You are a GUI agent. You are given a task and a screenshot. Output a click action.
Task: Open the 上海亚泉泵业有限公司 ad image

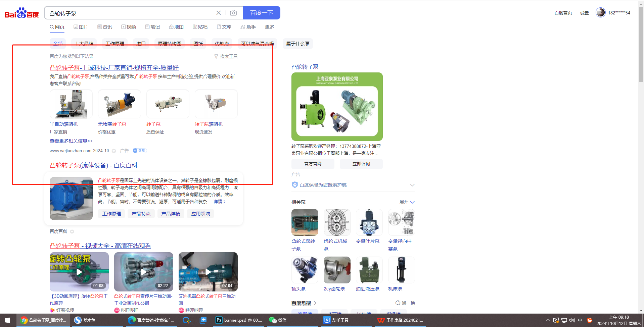337,107
